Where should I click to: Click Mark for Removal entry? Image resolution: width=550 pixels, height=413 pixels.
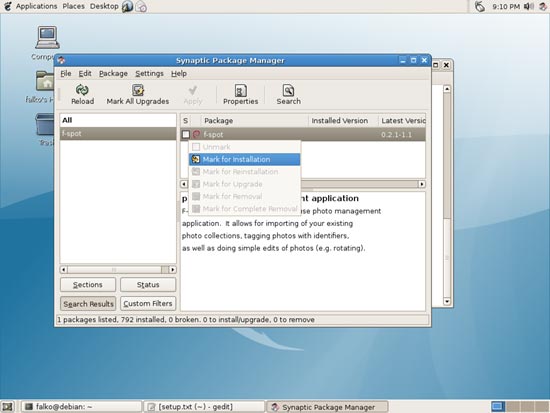pos(244,196)
